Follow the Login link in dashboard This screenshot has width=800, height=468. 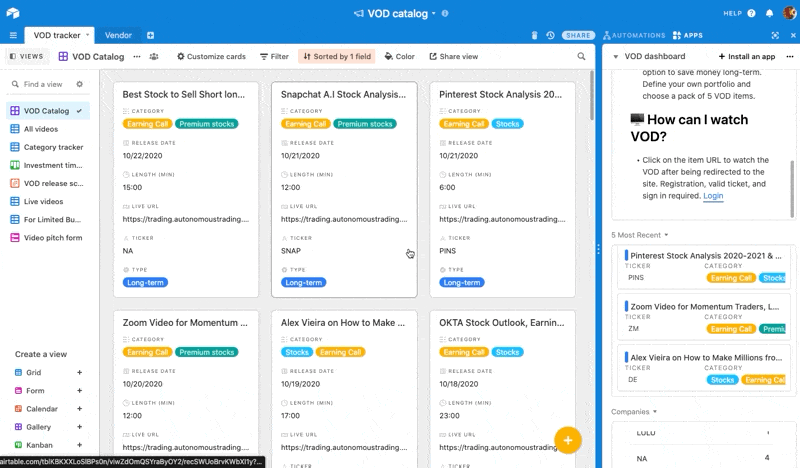(713, 196)
